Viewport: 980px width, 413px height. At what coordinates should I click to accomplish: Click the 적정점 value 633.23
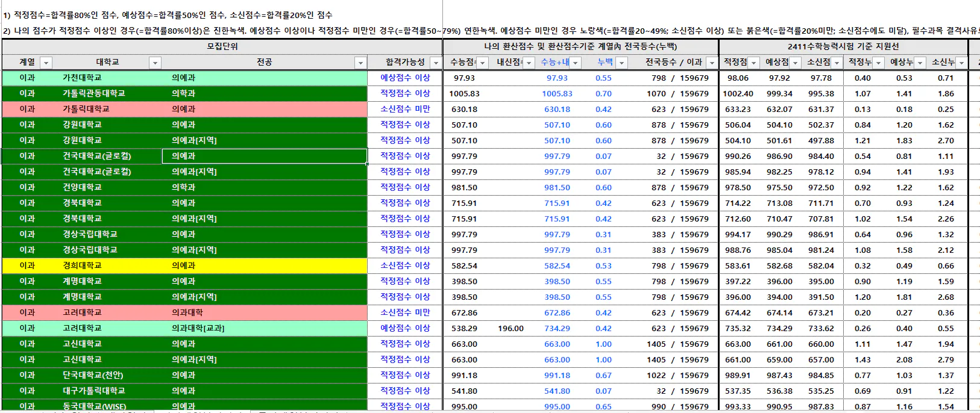(x=738, y=109)
